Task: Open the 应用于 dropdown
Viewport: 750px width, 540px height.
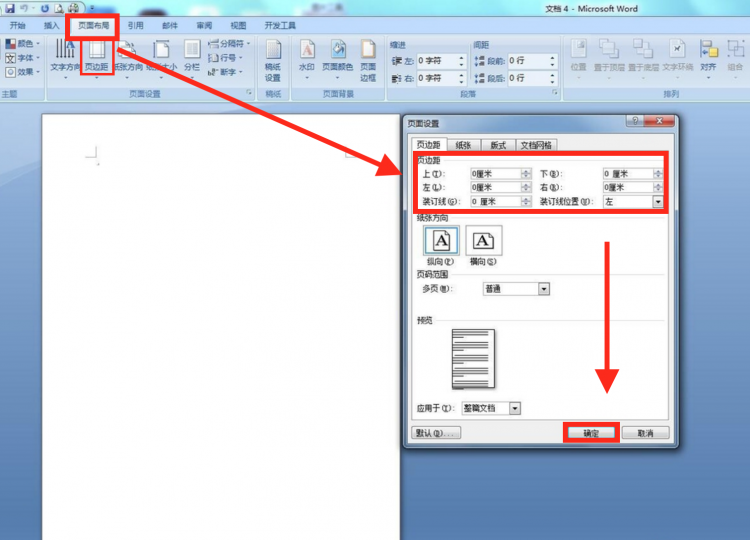Action: (x=515, y=408)
